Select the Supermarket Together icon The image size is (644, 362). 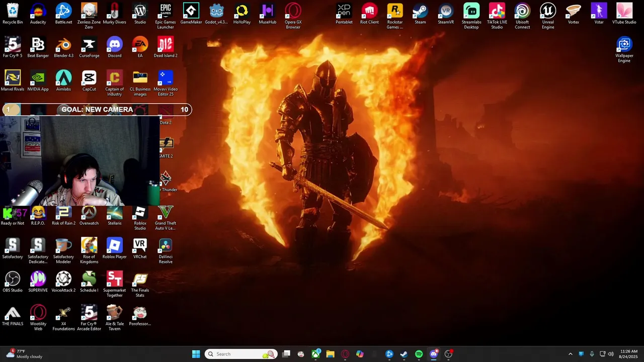tap(114, 285)
